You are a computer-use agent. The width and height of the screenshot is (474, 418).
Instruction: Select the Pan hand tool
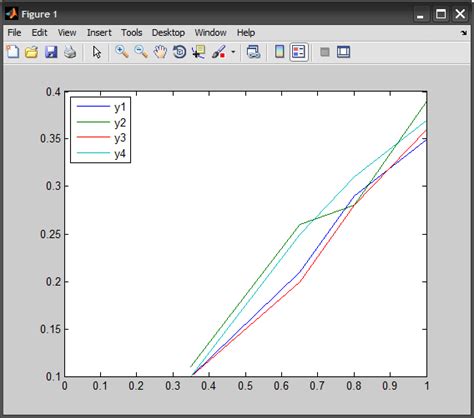(x=160, y=52)
